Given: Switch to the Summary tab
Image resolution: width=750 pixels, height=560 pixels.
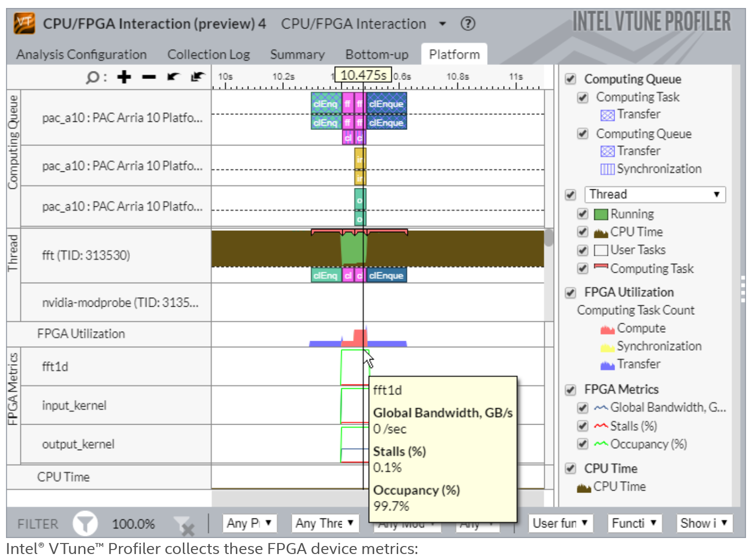Looking at the screenshot, I should point(297,54).
